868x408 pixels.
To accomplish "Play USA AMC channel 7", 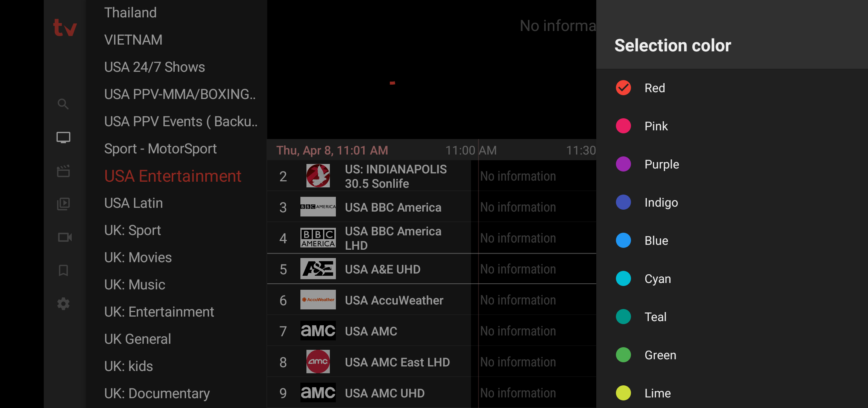I will [369, 331].
